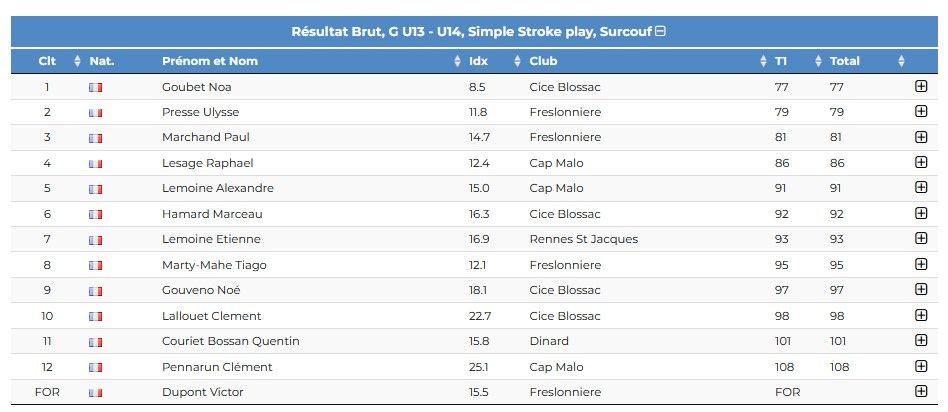The width and height of the screenshot is (948, 412).
Task: Click sort arrows on last header column
Action: click(901, 61)
